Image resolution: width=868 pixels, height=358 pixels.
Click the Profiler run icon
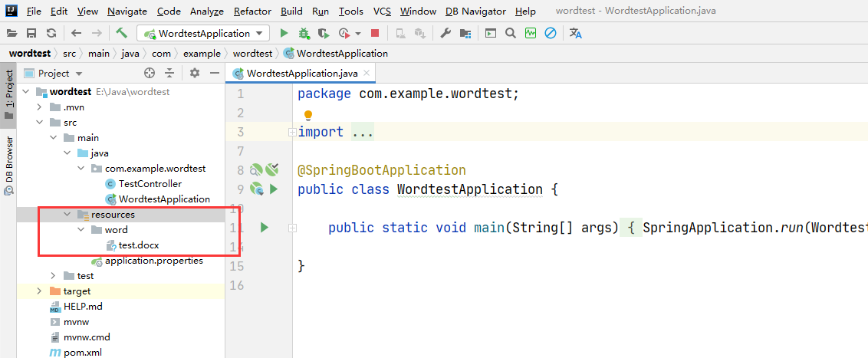point(344,33)
